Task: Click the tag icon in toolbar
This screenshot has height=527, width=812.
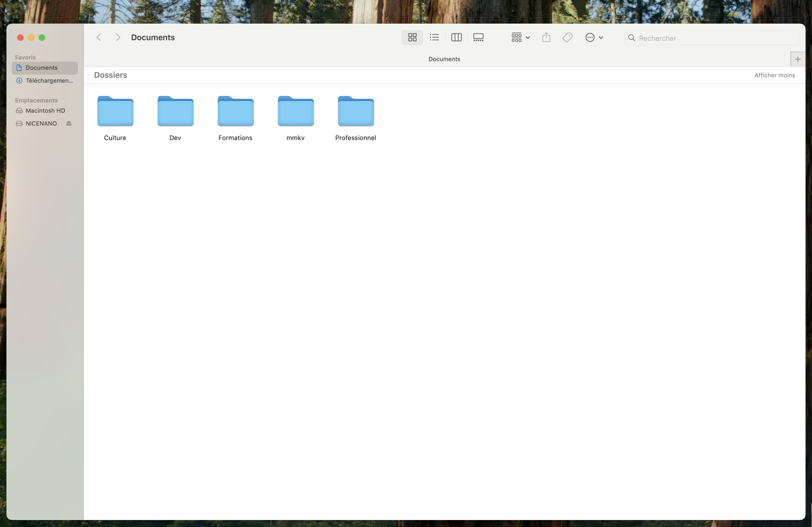Action: 567,38
